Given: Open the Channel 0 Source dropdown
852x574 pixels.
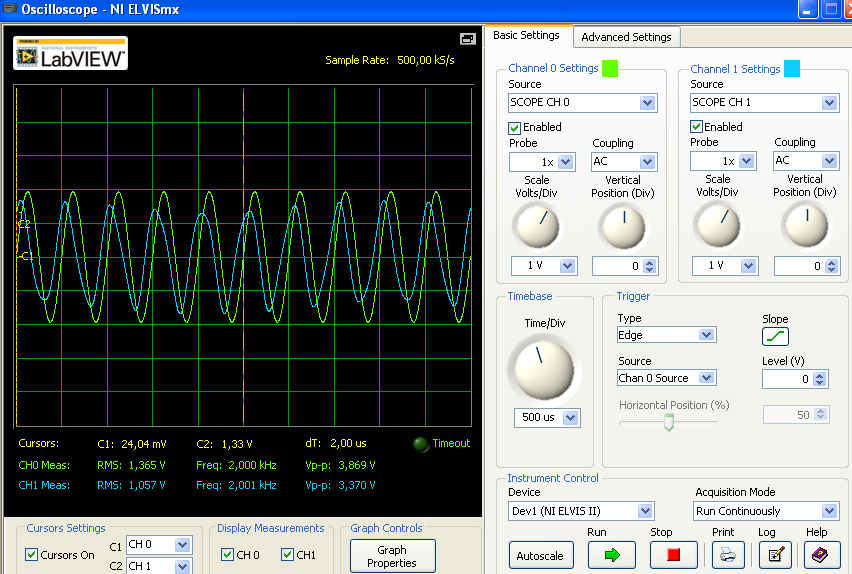Looking at the screenshot, I should pyautogui.click(x=647, y=103).
